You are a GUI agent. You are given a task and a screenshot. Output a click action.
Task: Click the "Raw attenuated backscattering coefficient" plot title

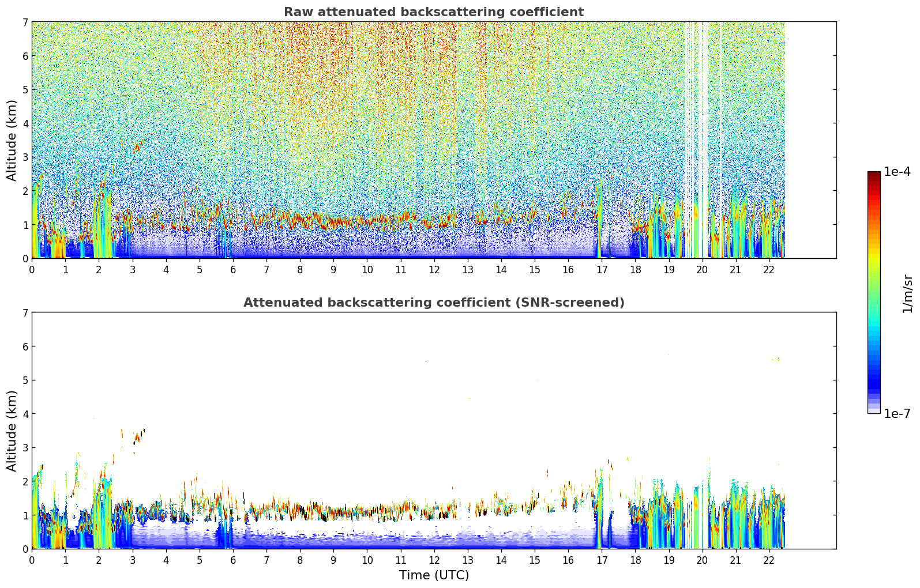coord(433,12)
